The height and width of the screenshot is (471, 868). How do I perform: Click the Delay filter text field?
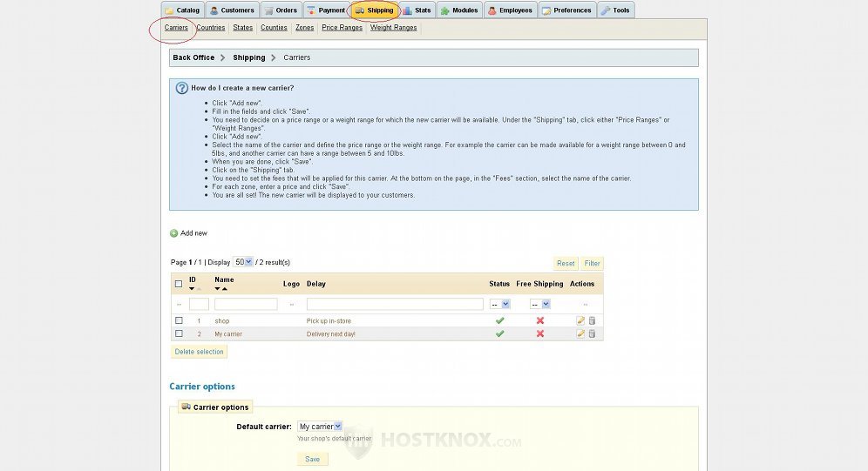click(x=395, y=304)
